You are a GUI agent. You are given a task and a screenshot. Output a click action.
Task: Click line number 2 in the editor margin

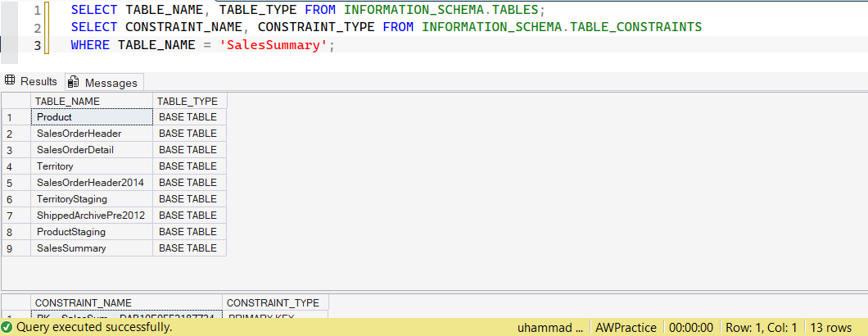coord(37,27)
